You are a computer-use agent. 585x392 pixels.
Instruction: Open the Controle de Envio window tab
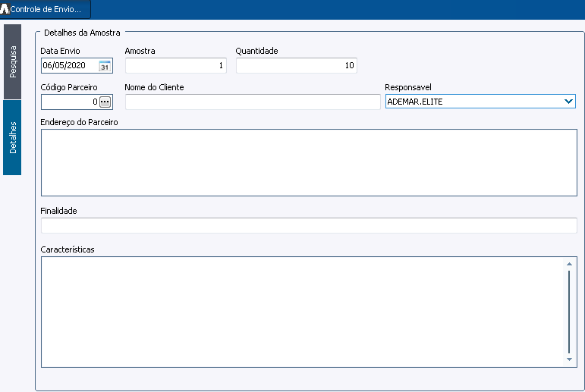[45, 9]
